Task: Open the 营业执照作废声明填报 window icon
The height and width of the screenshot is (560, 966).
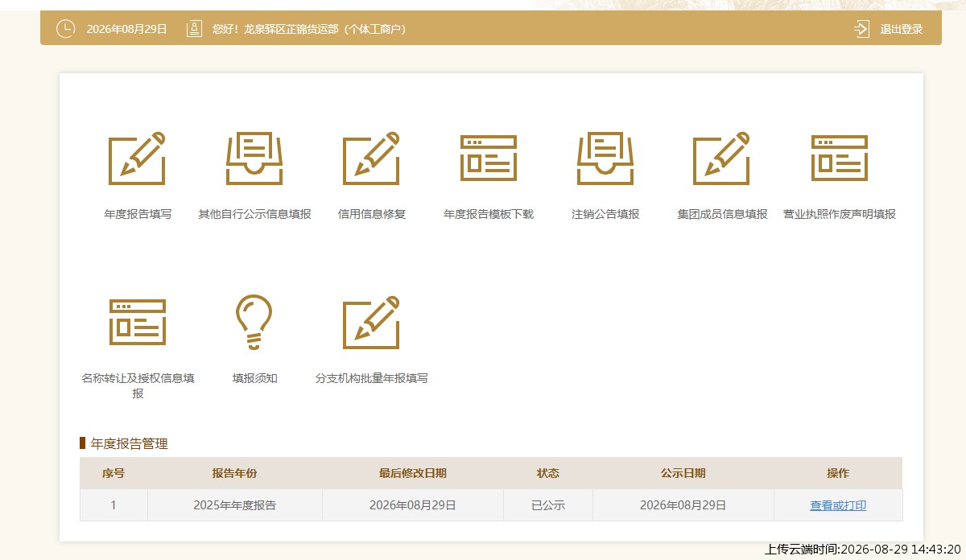Action: point(840,159)
